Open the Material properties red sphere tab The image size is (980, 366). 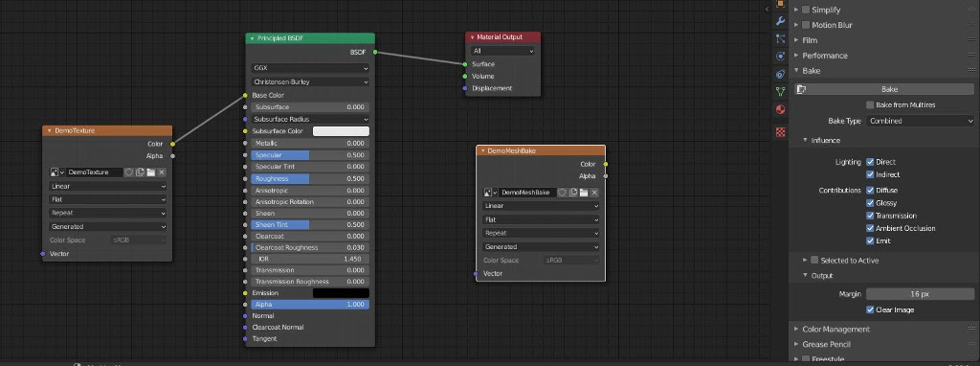pyautogui.click(x=780, y=109)
